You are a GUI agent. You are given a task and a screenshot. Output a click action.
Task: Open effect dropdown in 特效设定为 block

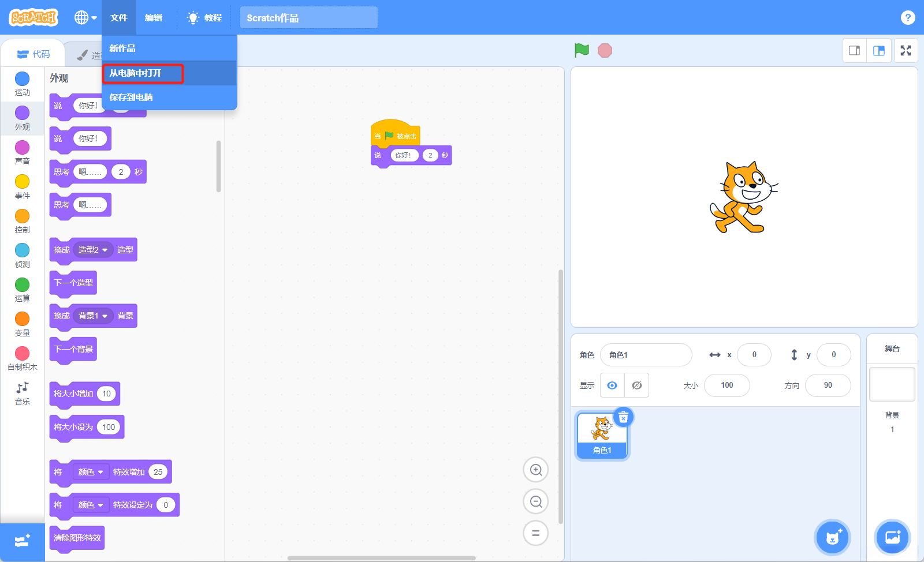pyautogui.click(x=91, y=505)
